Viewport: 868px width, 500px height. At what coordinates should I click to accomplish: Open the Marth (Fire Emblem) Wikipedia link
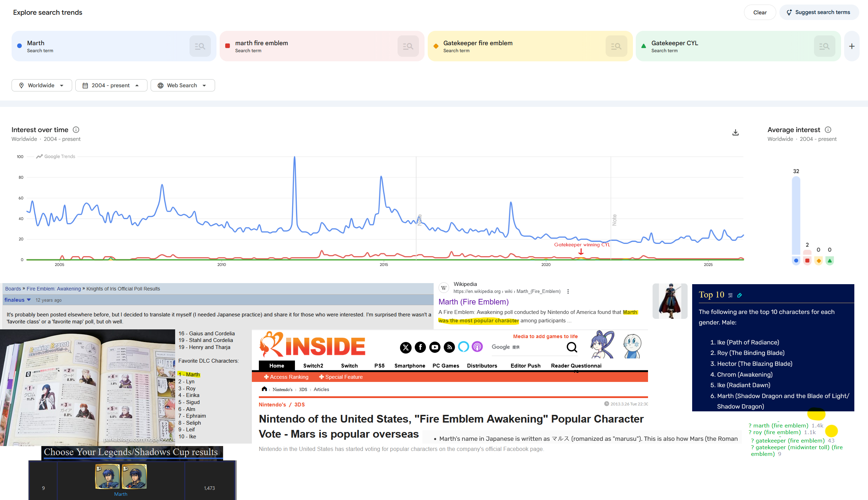(x=473, y=302)
